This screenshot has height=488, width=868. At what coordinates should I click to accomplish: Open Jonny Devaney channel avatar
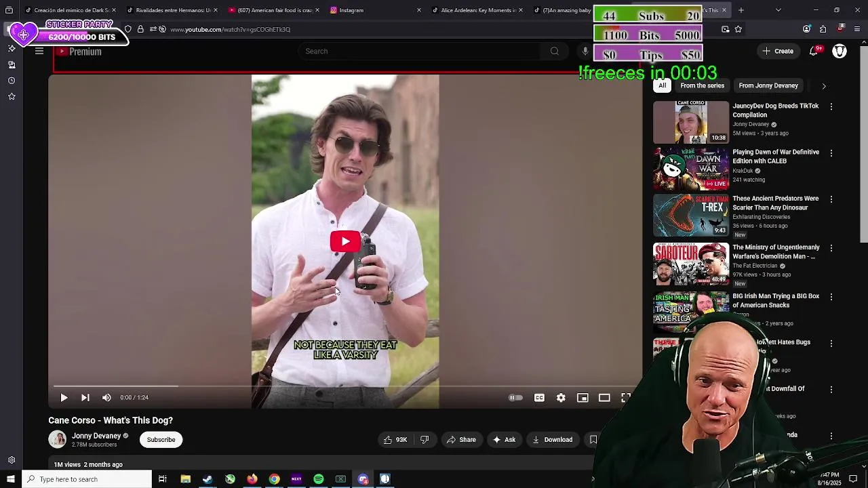click(x=58, y=439)
